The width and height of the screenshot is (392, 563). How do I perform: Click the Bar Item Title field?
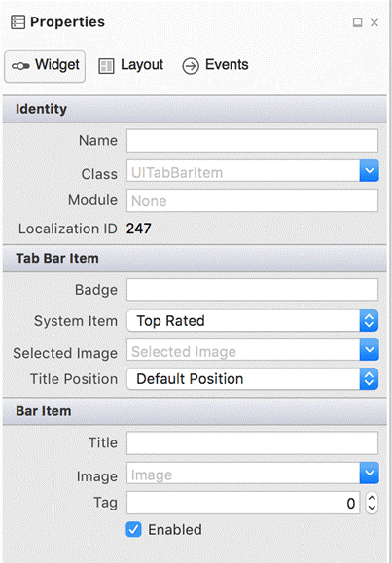(x=252, y=443)
